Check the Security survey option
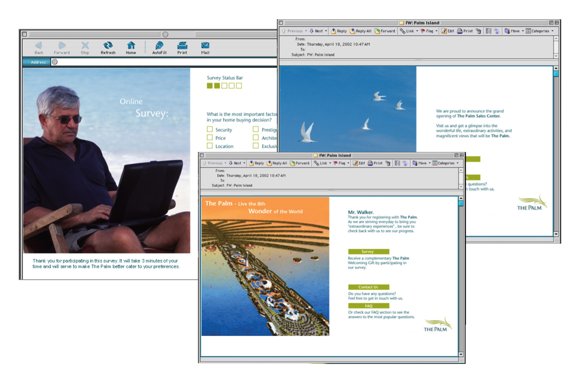Image resolution: width=588 pixels, height=368 pixels. (210, 129)
